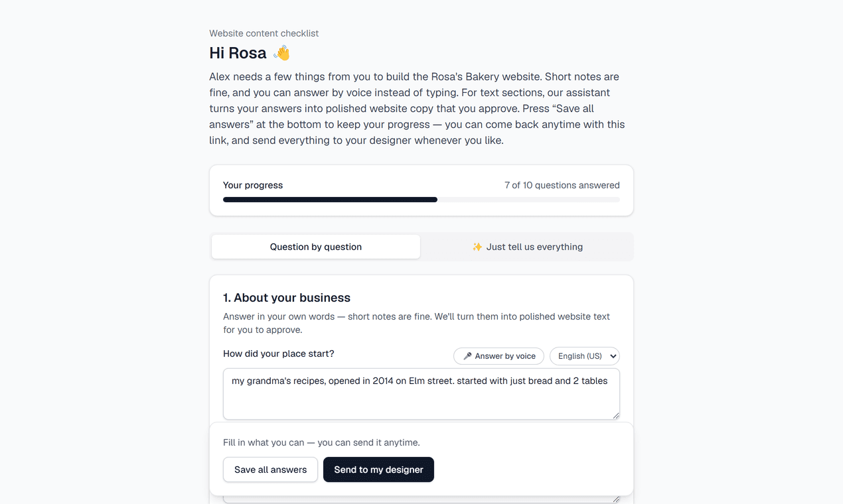This screenshot has height=504, width=843.
Task: Click the sparkle icon beside Just tell us everything
Action: point(477,247)
